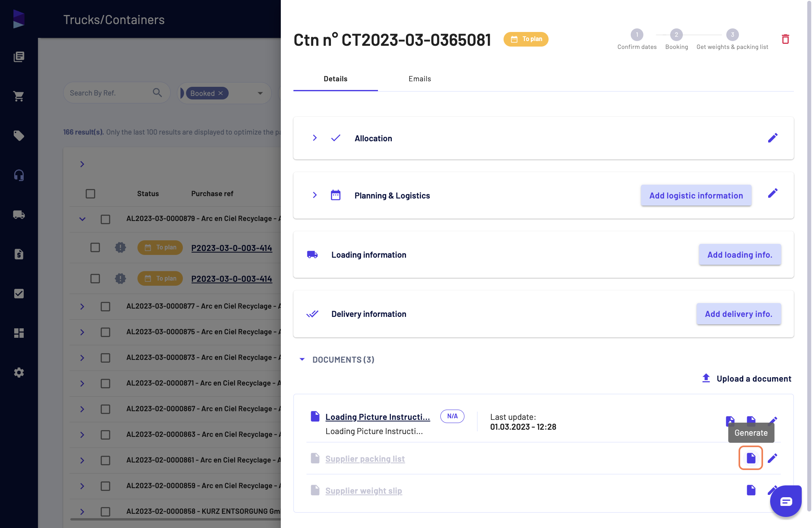Image resolution: width=812 pixels, height=528 pixels.
Task: Remove the Booked filter chip
Action: (221, 93)
